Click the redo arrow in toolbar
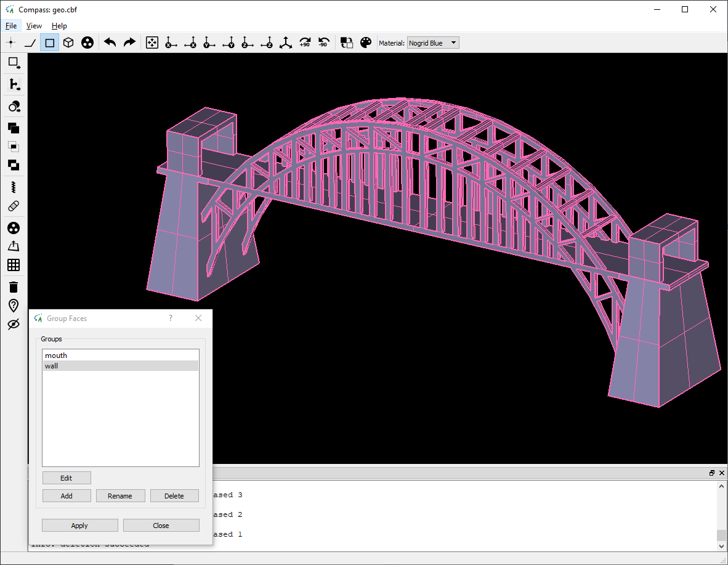The width and height of the screenshot is (728, 565). click(129, 43)
